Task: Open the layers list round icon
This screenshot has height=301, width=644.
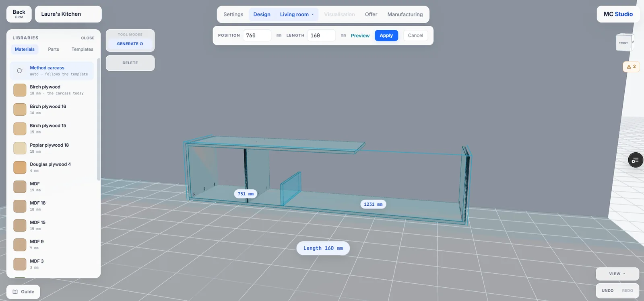Action: click(636, 160)
